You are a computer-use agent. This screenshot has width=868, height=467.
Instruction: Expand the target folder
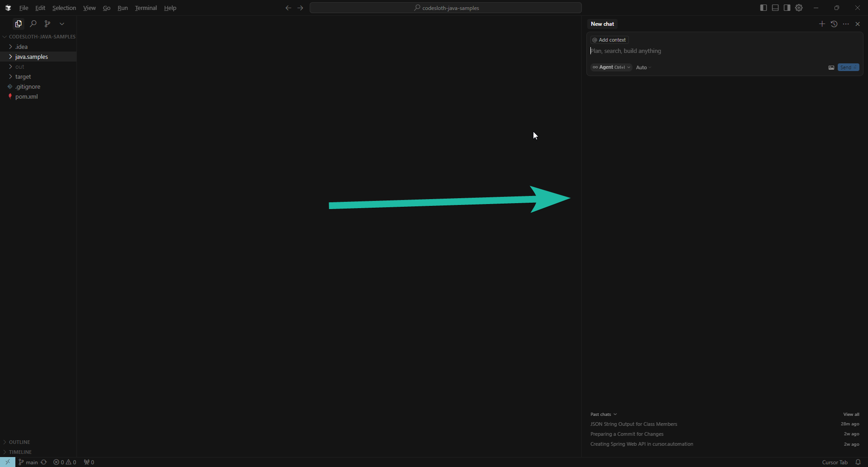[x=38, y=76]
